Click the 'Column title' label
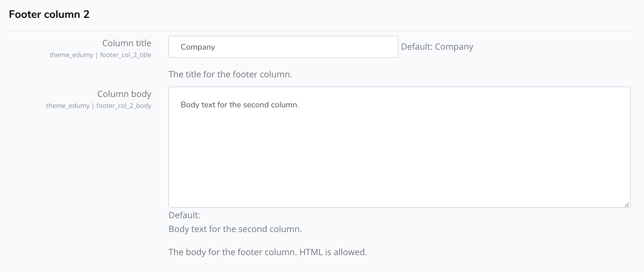 [x=127, y=43]
